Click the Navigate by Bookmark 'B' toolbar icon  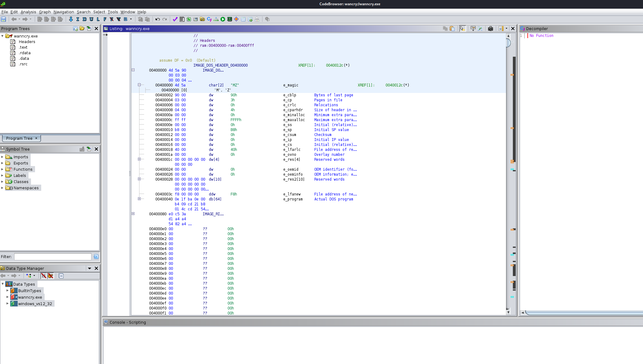coord(126,19)
